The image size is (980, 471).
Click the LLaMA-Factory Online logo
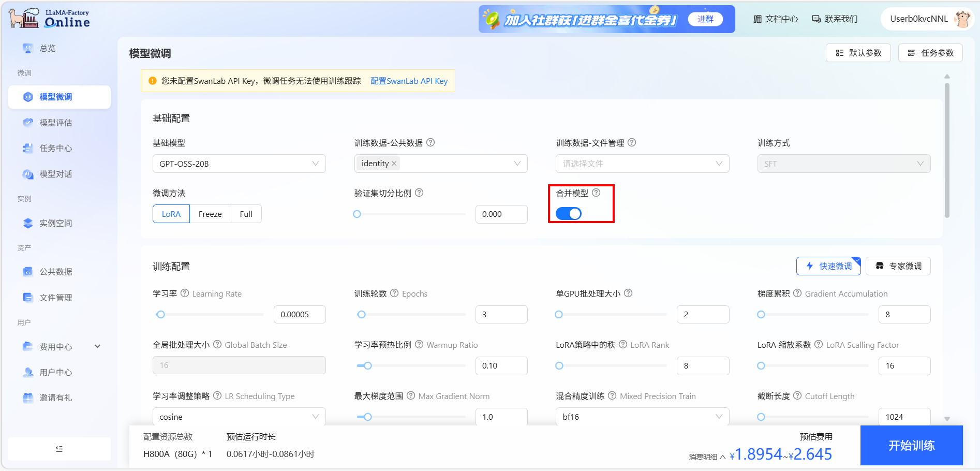point(50,19)
